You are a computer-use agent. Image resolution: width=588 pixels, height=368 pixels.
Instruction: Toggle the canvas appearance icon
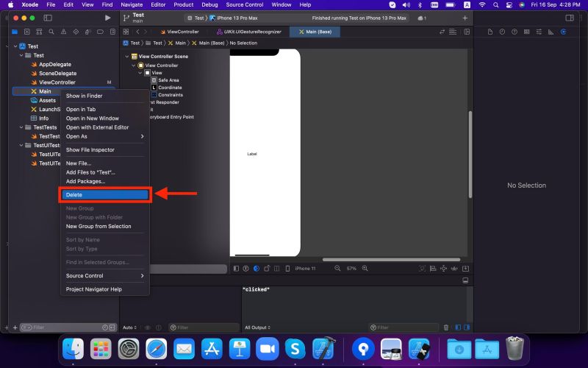(x=257, y=269)
